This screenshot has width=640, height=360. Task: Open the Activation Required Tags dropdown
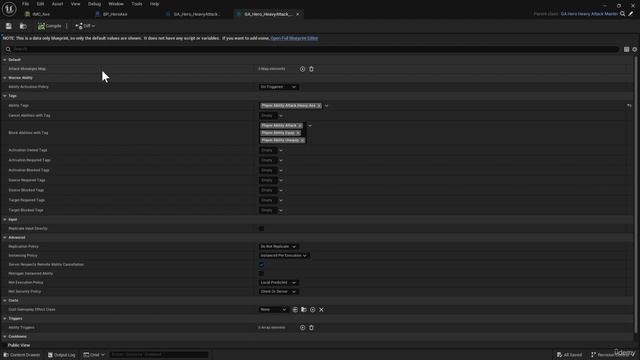point(281,160)
